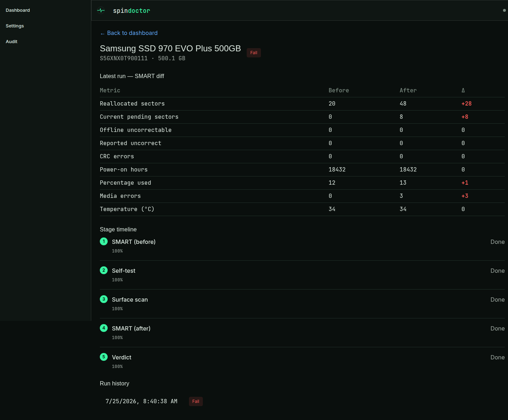The width and height of the screenshot is (508, 420).
Task: Select the Power-on hours row label
Action: tap(124, 170)
